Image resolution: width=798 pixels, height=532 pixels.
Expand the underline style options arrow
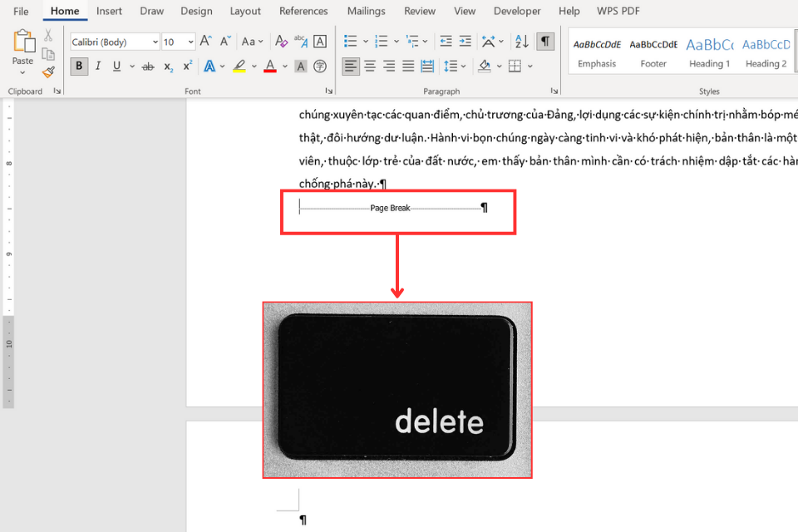(x=132, y=66)
